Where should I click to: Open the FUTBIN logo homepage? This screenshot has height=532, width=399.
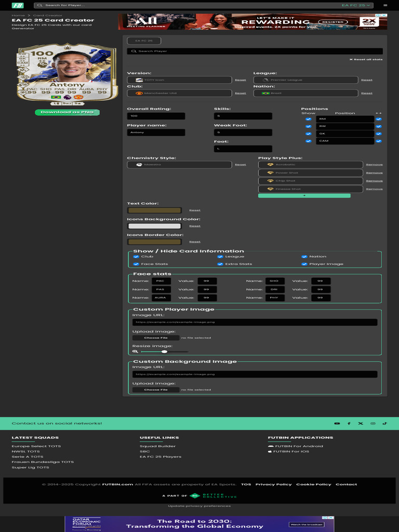click(18, 5)
